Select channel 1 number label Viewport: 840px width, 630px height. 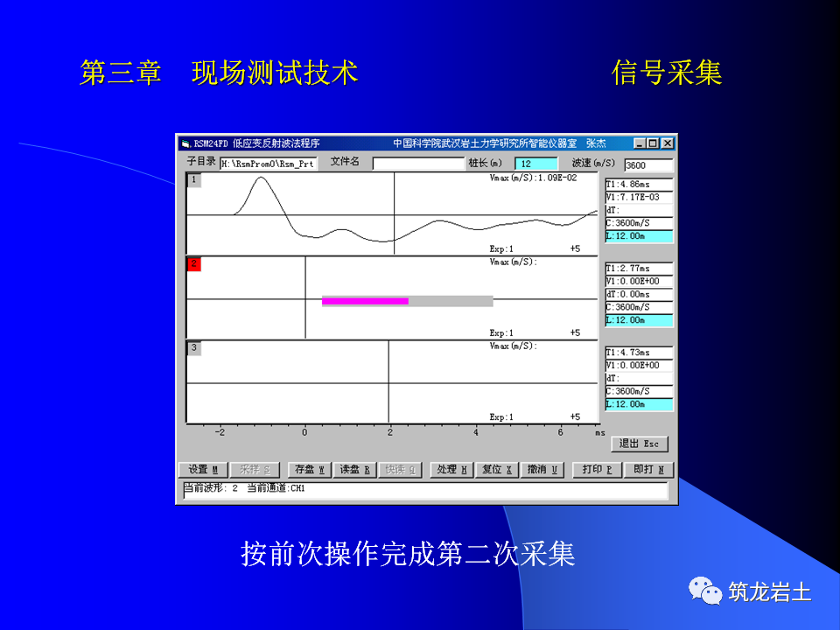click(x=194, y=180)
